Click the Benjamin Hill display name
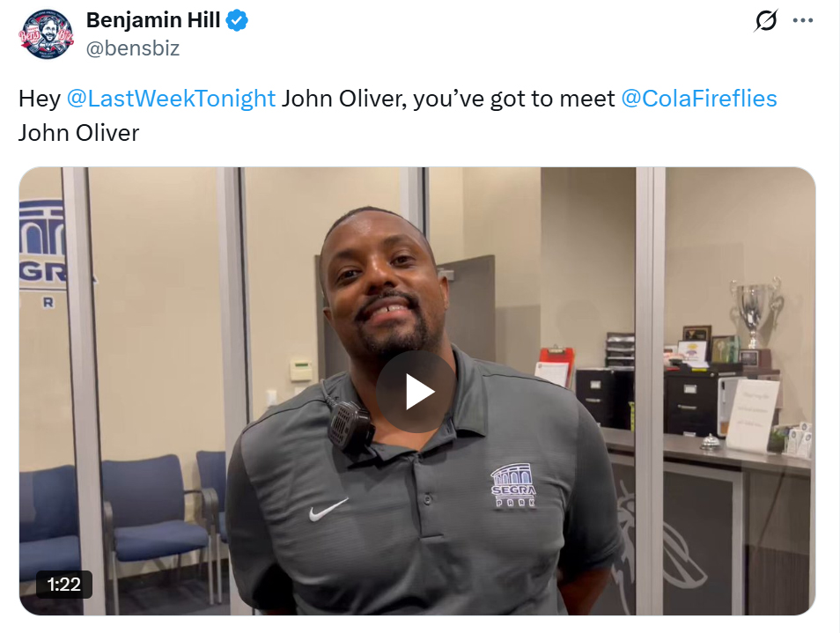The image size is (840, 633). click(153, 20)
